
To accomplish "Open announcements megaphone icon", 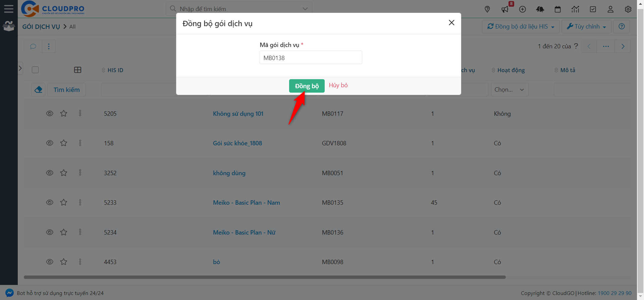I will pos(505,9).
